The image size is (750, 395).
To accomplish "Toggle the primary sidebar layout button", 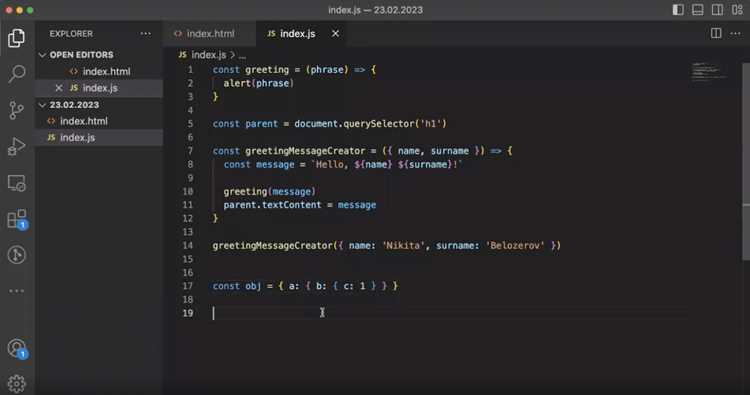I will (678, 10).
